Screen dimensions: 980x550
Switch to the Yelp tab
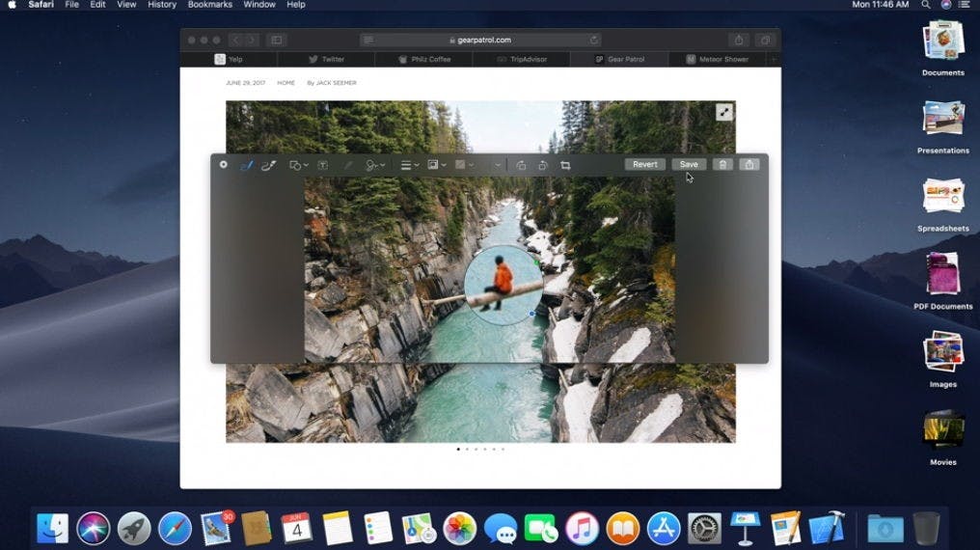(229, 60)
